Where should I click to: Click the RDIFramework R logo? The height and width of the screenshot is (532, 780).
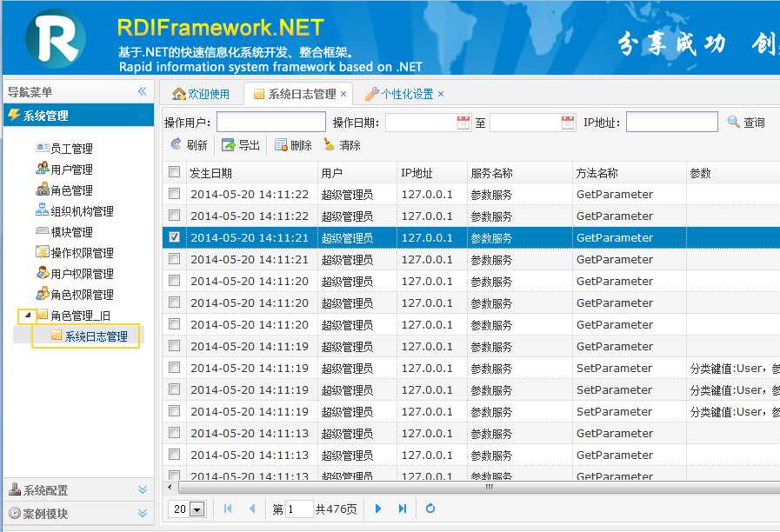pyautogui.click(x=55, y=38)
